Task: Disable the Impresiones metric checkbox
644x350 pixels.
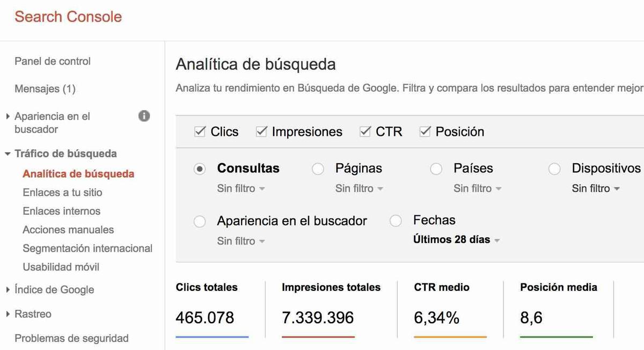Action: coord(261,131)
